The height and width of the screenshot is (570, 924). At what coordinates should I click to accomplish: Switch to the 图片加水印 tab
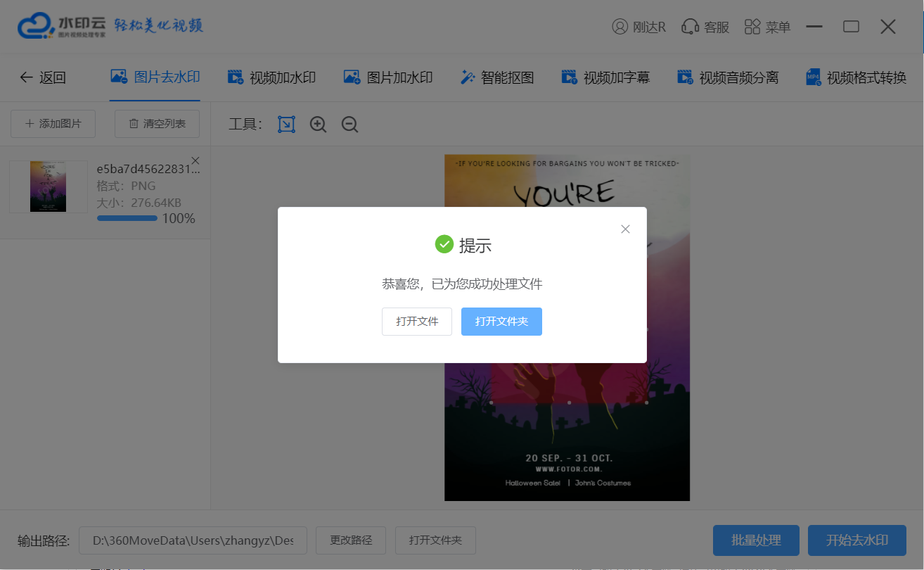click(387, 77)
